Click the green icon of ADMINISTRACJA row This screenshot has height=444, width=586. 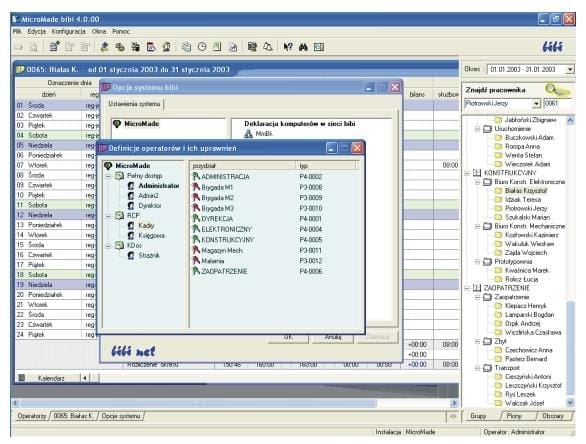tap(196, 176)
